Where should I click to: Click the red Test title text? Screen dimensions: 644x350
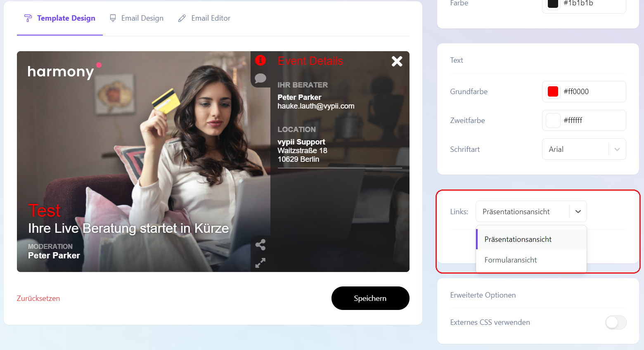[x=45, y=210]
